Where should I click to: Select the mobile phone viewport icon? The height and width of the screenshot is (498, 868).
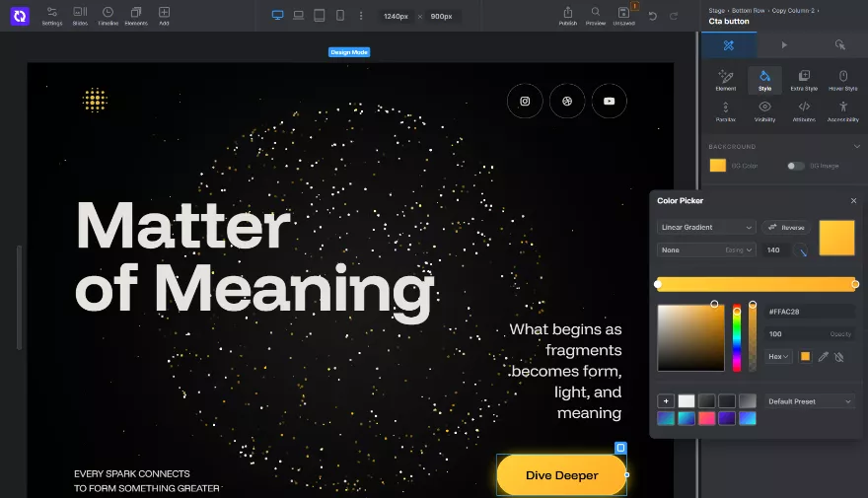pos(340,16)
